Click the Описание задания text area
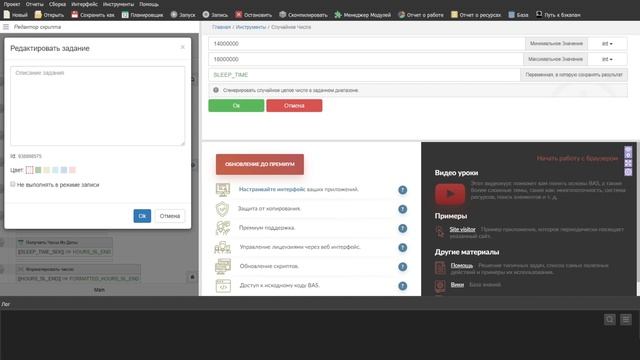This screenshot has width=640, height=360. pos(98,106)
